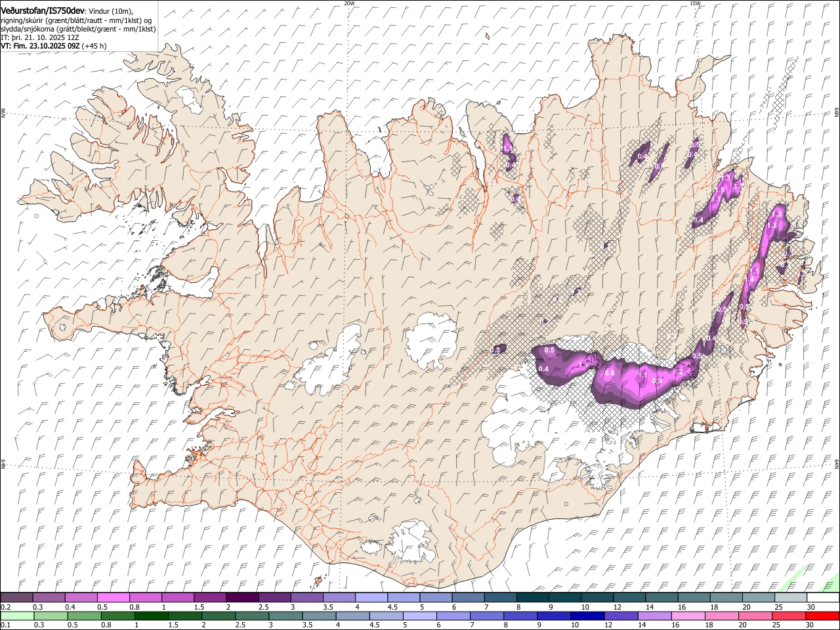Select the light gray swatch labeled 25
Viewport: 840px width, 630px height.
[x=790, y=597]
